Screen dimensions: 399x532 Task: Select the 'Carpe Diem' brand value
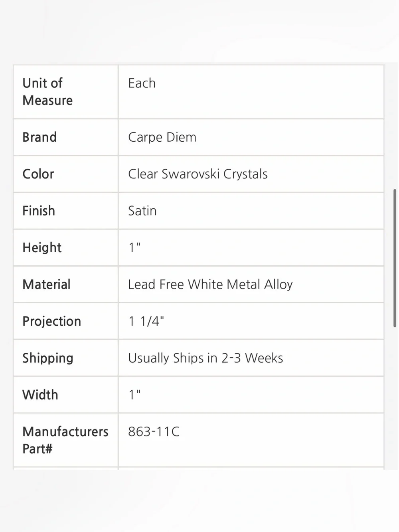pyautogui.click(x=162, y=137)
